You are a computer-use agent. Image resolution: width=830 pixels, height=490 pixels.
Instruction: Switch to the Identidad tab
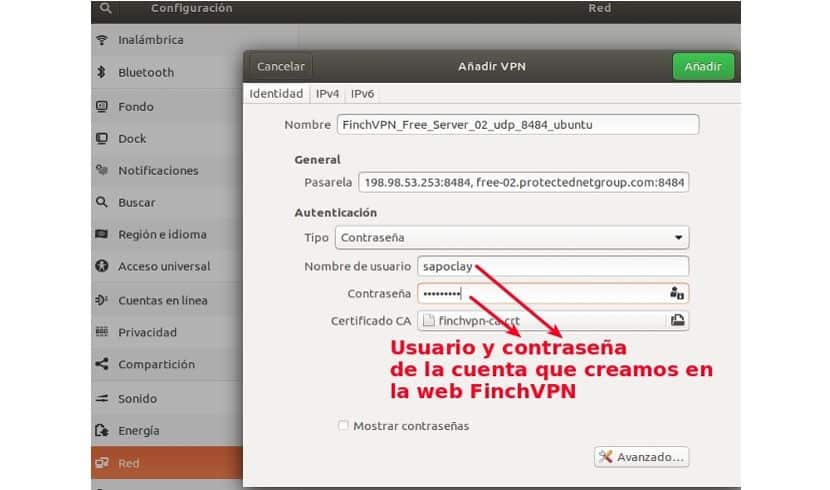coord(276,94)
